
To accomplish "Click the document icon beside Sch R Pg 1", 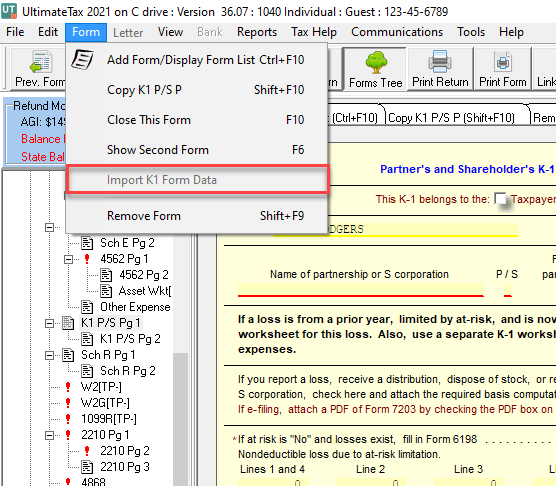I will tap(68, 354).
